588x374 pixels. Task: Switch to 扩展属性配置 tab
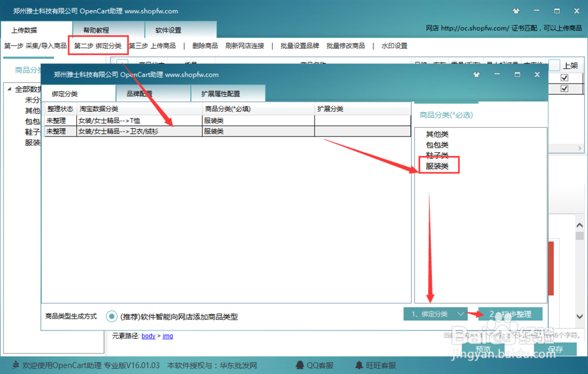[228, 93]
